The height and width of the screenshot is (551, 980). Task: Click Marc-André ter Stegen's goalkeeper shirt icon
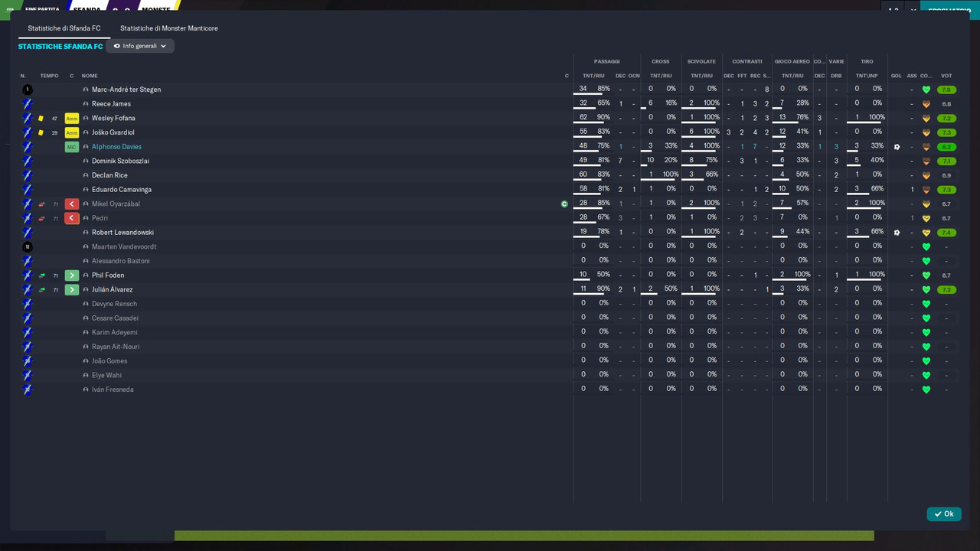tap(28, 90)
